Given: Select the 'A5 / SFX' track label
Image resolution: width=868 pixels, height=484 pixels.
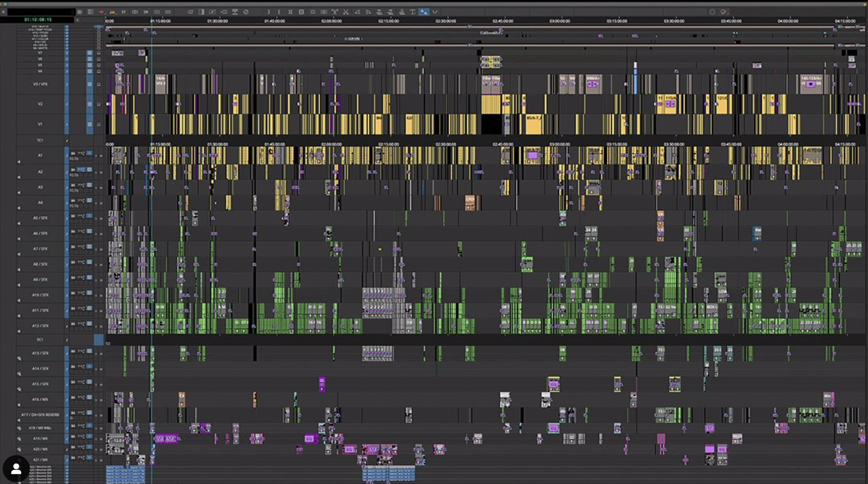Looking at the screenshot, I should point(40,218).
